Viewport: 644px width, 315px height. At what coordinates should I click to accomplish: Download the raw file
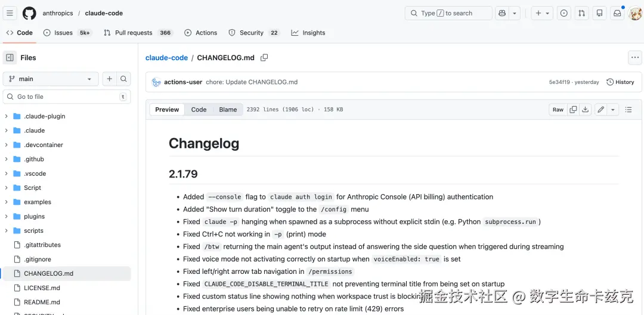click(x=586, y=110)
